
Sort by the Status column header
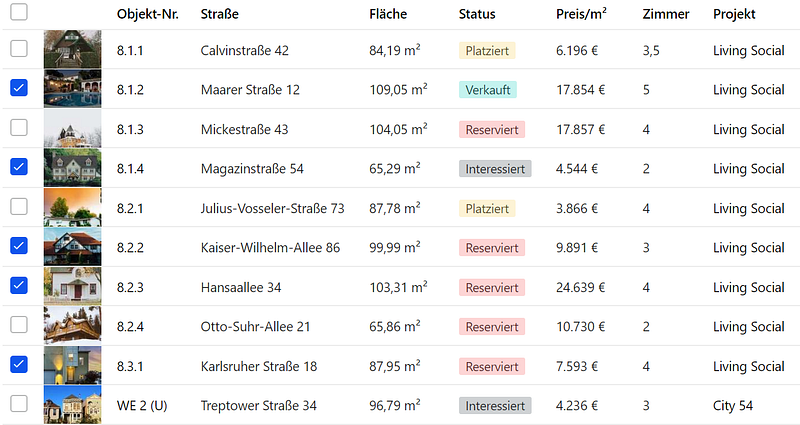(x=477, y=14)
